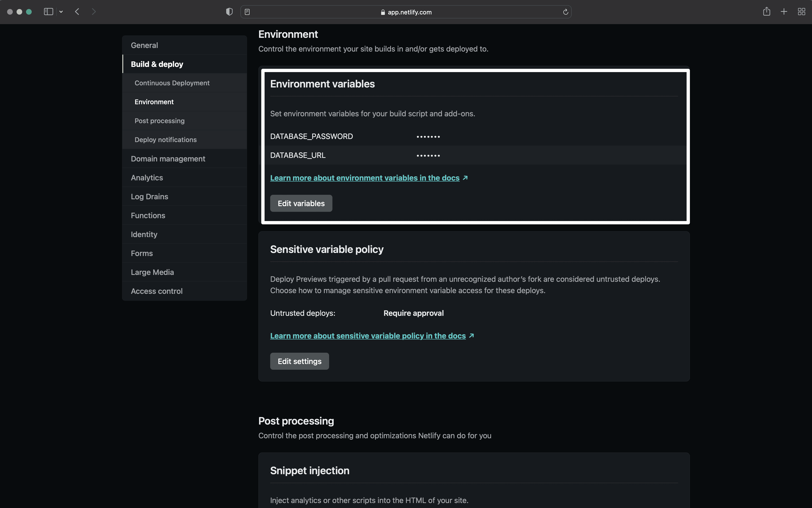Show the tab overview grid
The image size is (812, 508).
[801, 12]
